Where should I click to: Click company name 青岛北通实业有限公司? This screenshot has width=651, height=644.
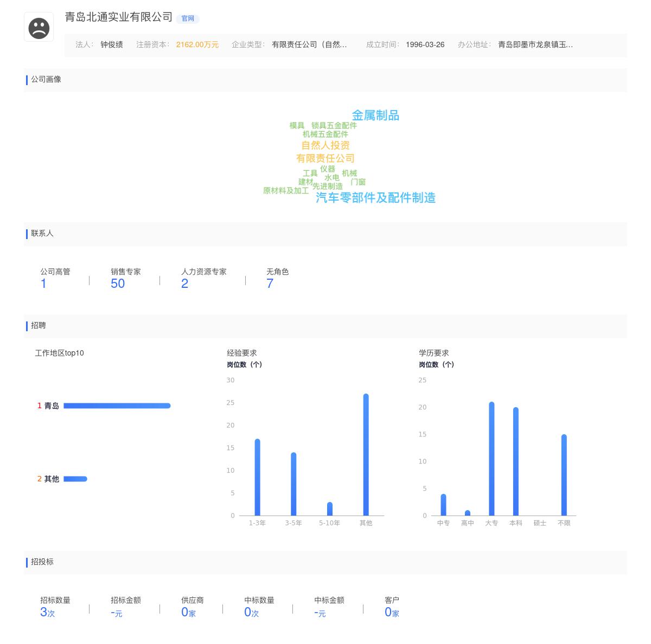click(119, 17)
